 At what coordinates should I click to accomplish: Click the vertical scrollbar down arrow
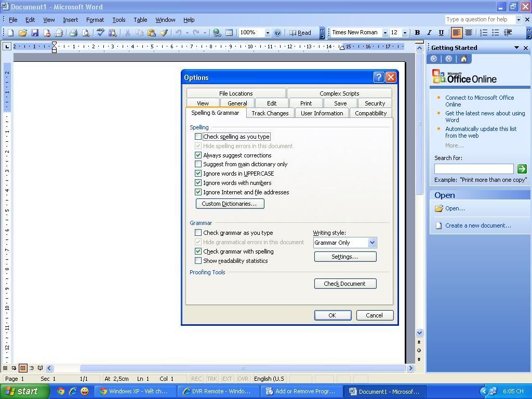click(419, 333)
